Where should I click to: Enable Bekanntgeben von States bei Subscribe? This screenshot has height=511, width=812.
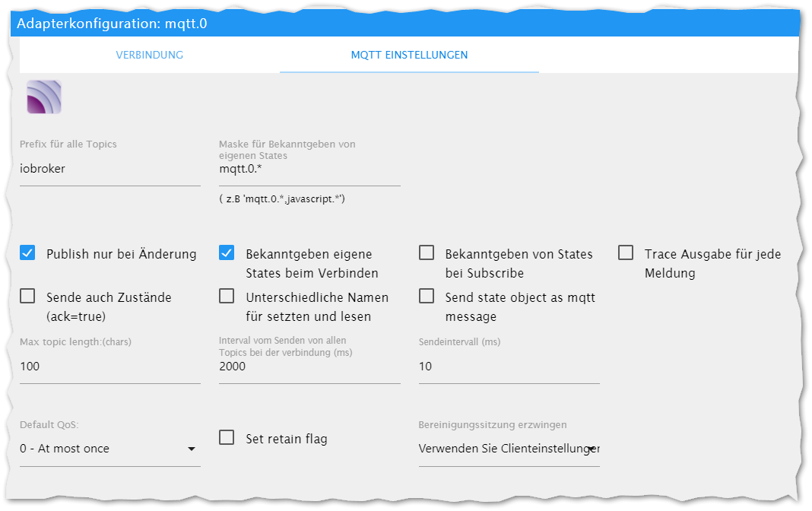(x=427, y=253)
